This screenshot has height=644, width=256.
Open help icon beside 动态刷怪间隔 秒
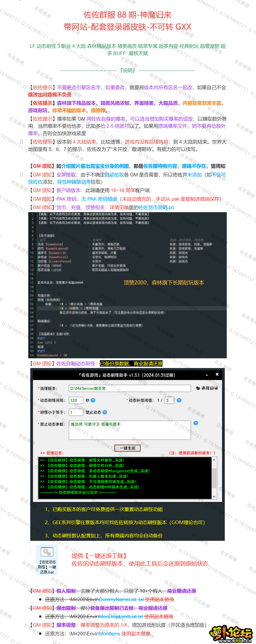pos(93,400)
